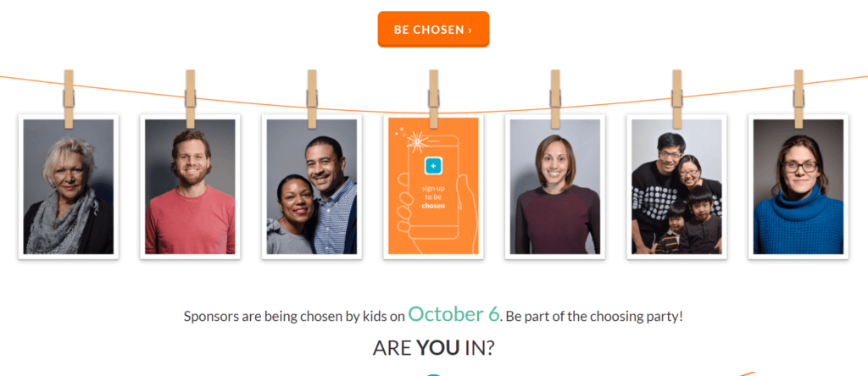
Task: Click the plus icon on the phone illustration
Action: [x=433, y=165]
